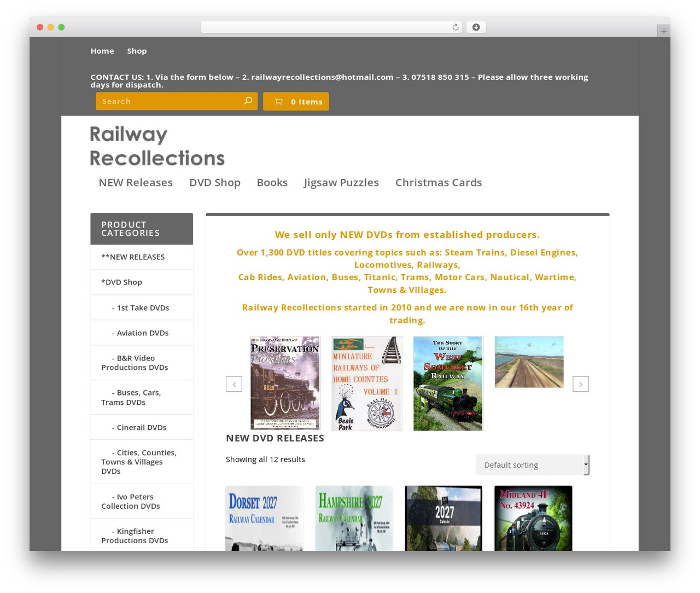The width and height of the screenshot is (700, 593).
Task: Open Miniature Railways of Home Counties cover
Action: 367,383
